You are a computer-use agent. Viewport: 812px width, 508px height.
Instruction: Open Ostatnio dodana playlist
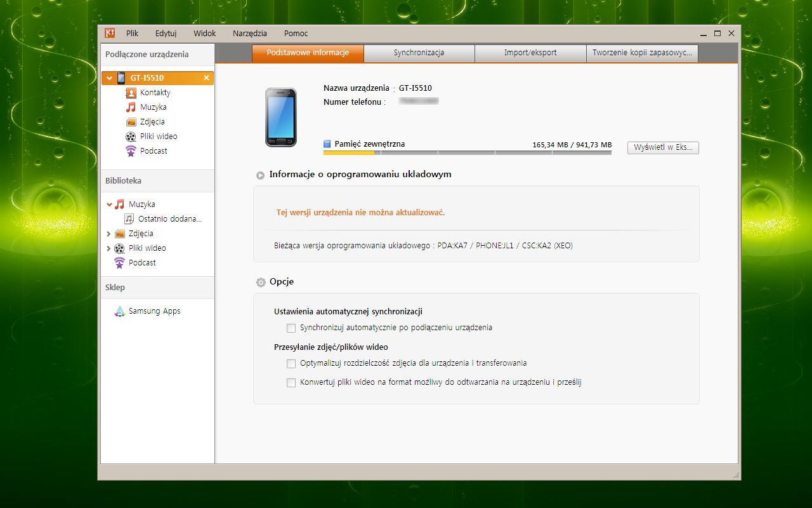170,219
